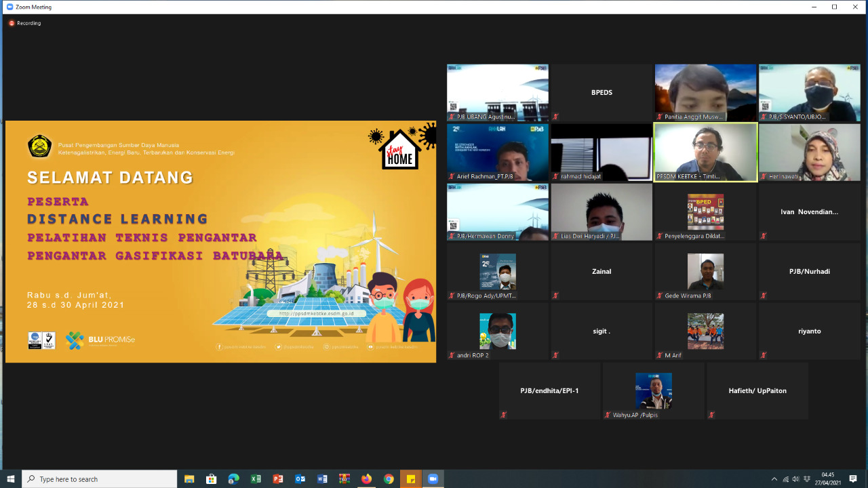Open the network status tray icon

786,479
